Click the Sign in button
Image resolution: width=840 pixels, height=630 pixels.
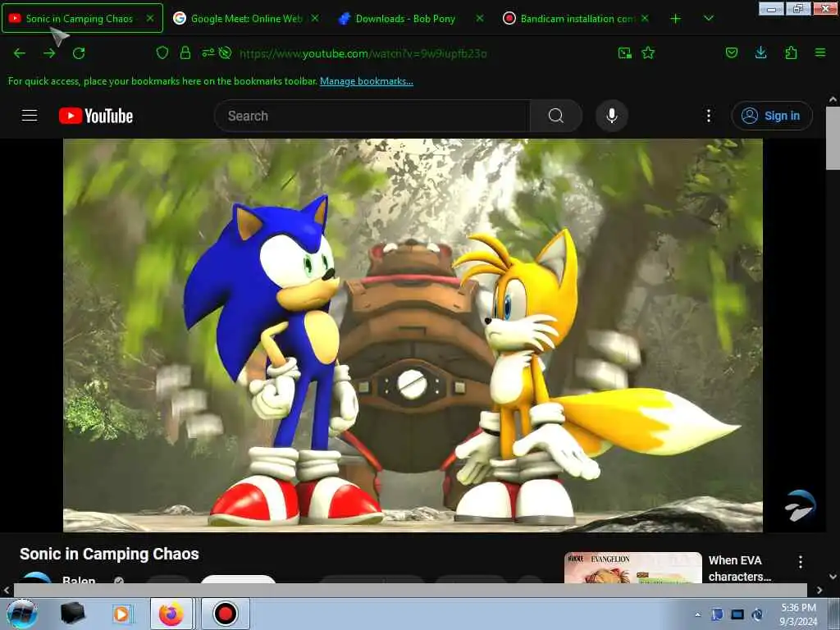[x=771, y=116]
